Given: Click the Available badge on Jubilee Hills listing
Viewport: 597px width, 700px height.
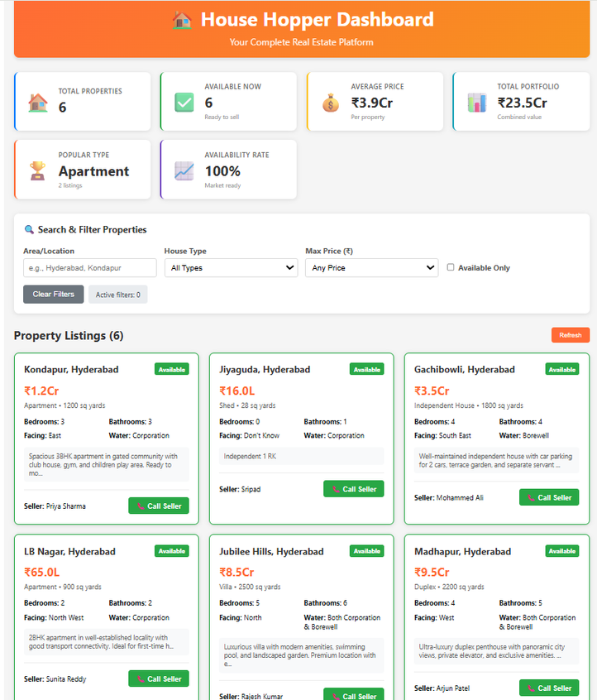Looking at the screenshot, I should 367,551.
